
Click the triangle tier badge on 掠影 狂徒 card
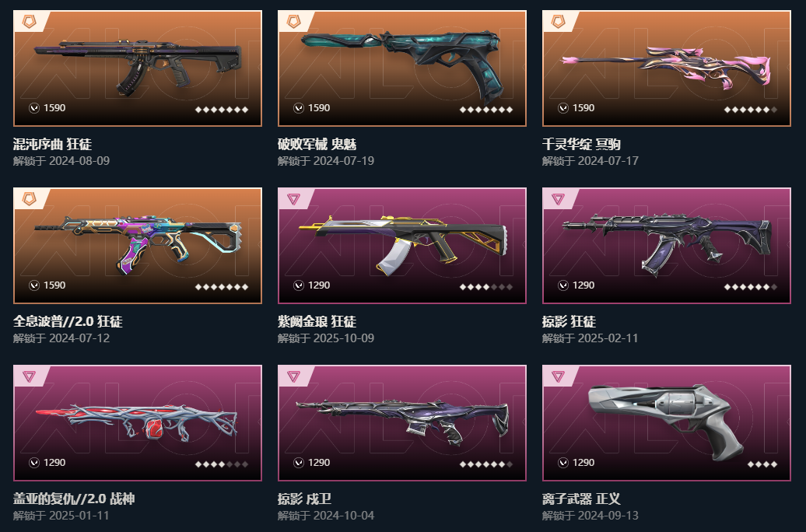coord(559,199)
